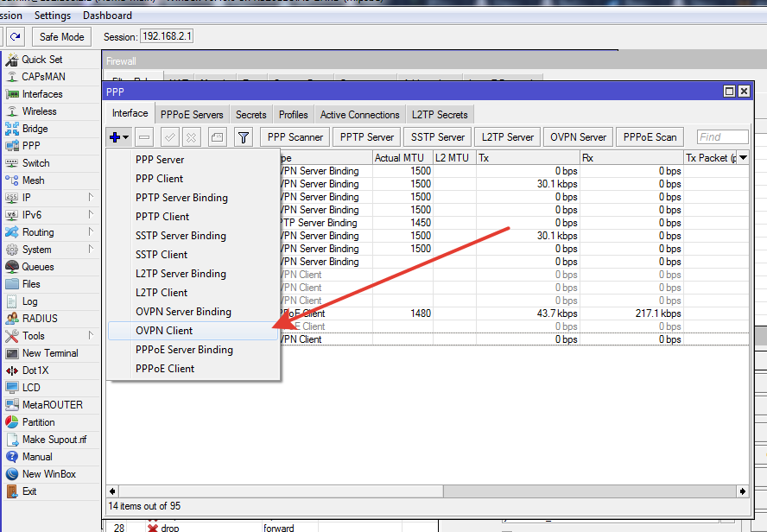Open the Dot1X sidebar item
This screenshot has width=767, height=532.
coord(35,370)
